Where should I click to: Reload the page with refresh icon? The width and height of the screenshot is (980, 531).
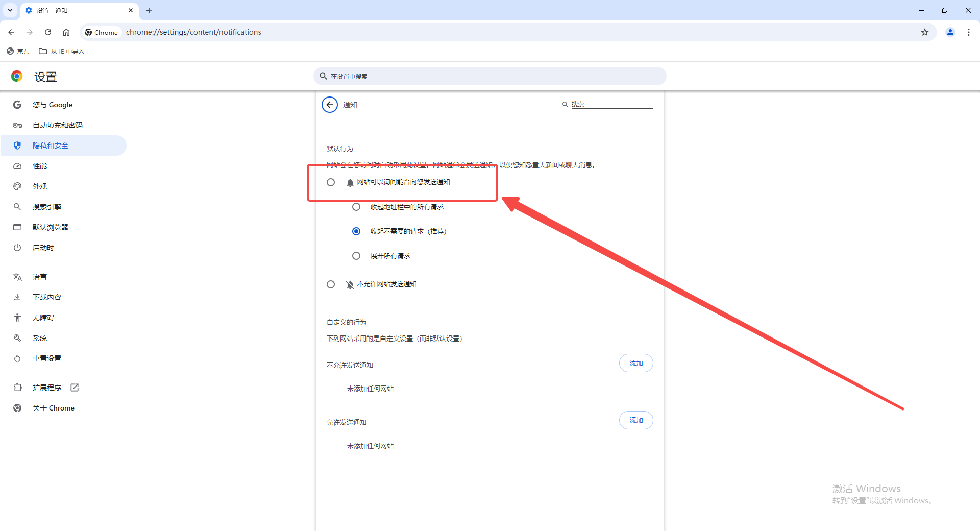pyautogui.click(x=48, y=32)
